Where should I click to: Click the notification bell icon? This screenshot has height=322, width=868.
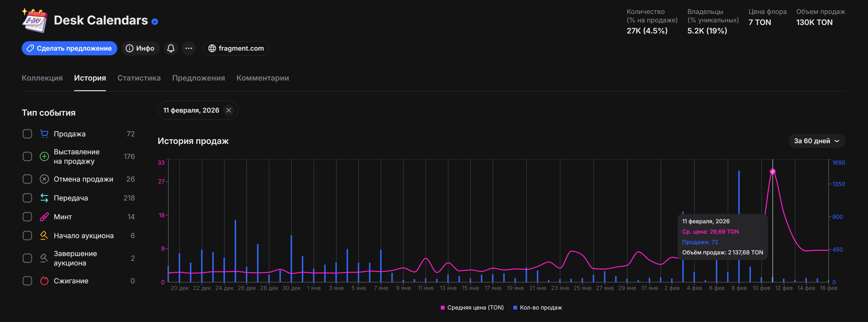tap(171, 49)
